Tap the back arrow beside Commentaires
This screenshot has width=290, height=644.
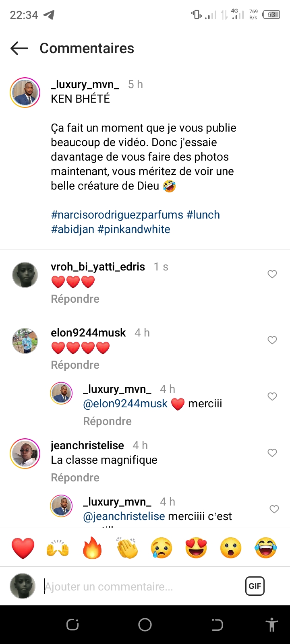pyautogui.click(x=19, y=48)
